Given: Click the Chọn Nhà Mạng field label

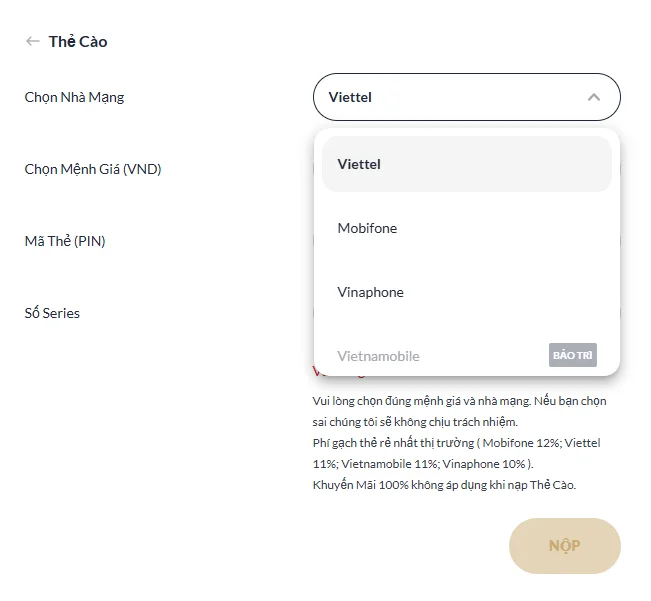Looking at the screenshot, I should [x=74, y=97].
